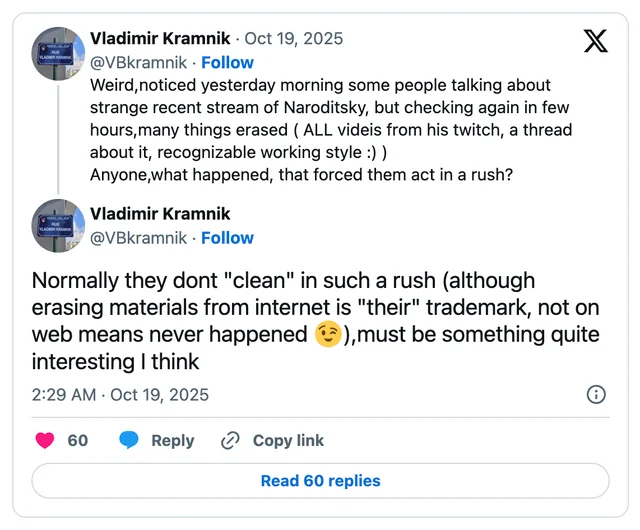This screenshot has width=640, height=530.
Task: Open the top Vladimir Kramnik avatar
Action: (58, 54)
